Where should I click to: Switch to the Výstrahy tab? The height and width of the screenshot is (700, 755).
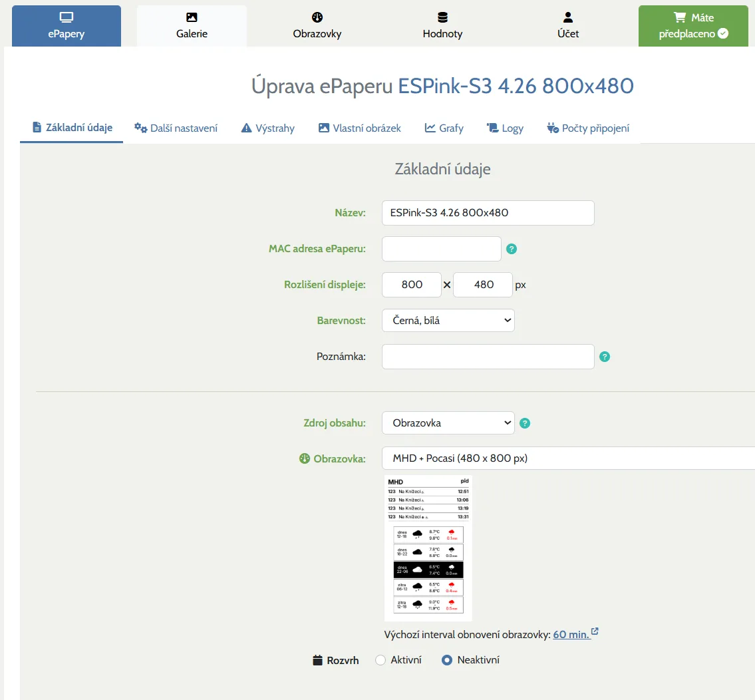click(x=267, y=128)
